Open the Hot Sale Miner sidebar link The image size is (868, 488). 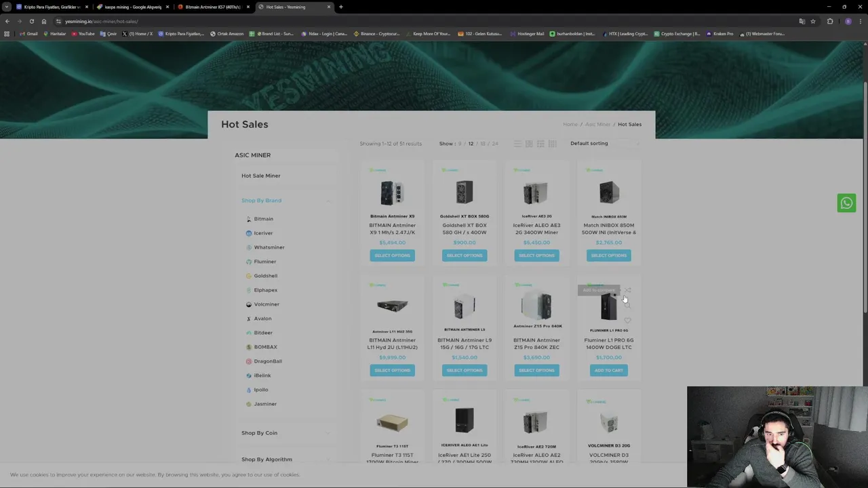point(261,176)
